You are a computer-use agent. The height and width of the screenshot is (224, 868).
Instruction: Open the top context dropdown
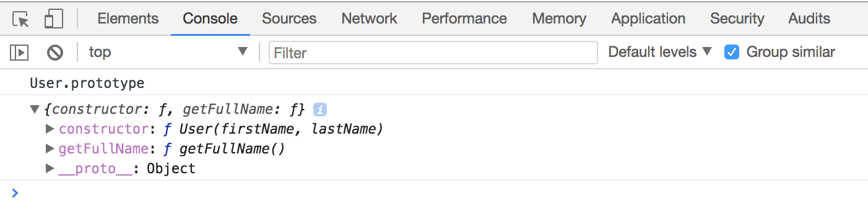click(x=168, y=52)
